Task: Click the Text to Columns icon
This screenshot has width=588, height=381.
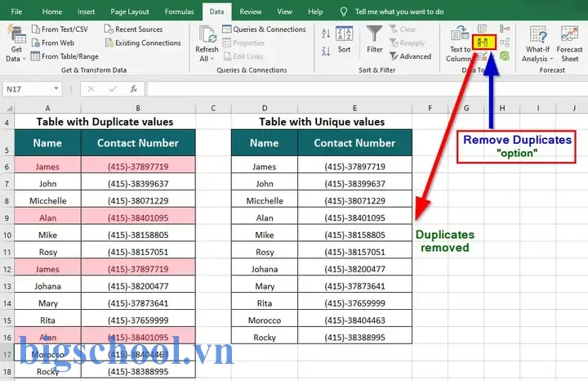Action: 460,34
